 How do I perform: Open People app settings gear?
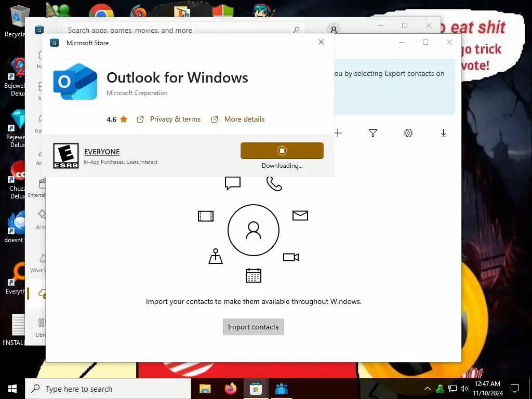click(408, 133)
